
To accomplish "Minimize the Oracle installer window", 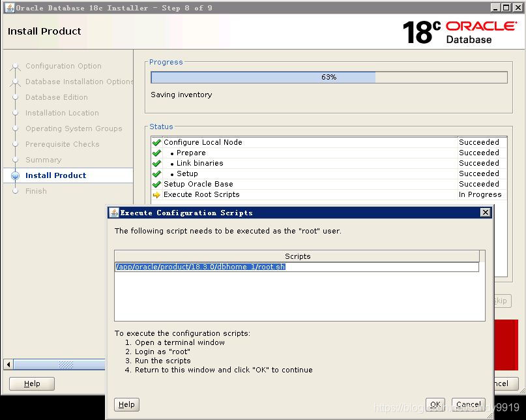I will (495, 8).
